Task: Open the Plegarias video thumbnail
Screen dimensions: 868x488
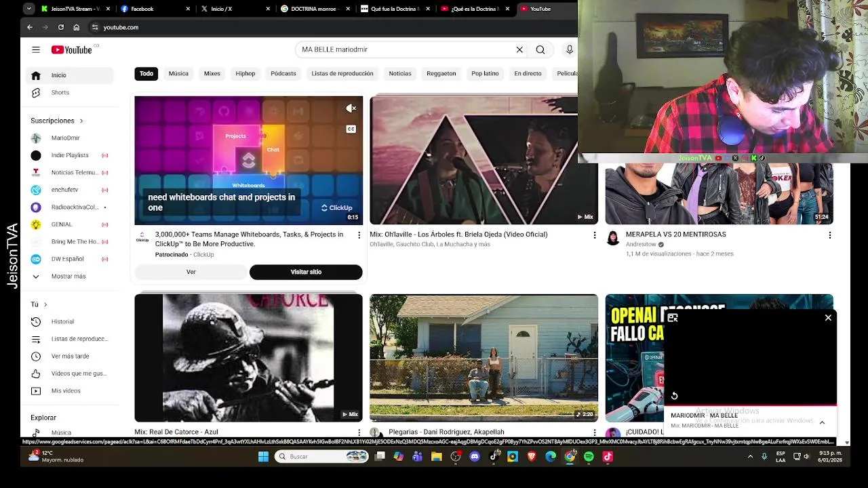Action: tap(484, 358)
